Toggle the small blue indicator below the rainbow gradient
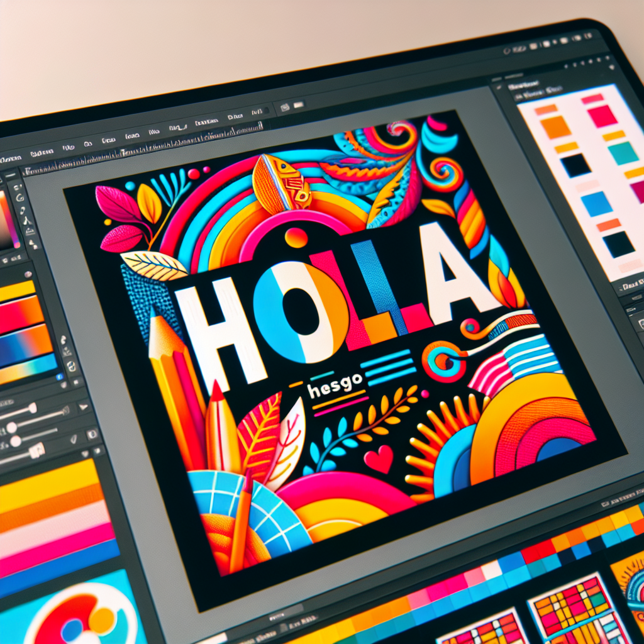Image resolution: width=644 pixels, height=644 pixels. coord(60,377)
